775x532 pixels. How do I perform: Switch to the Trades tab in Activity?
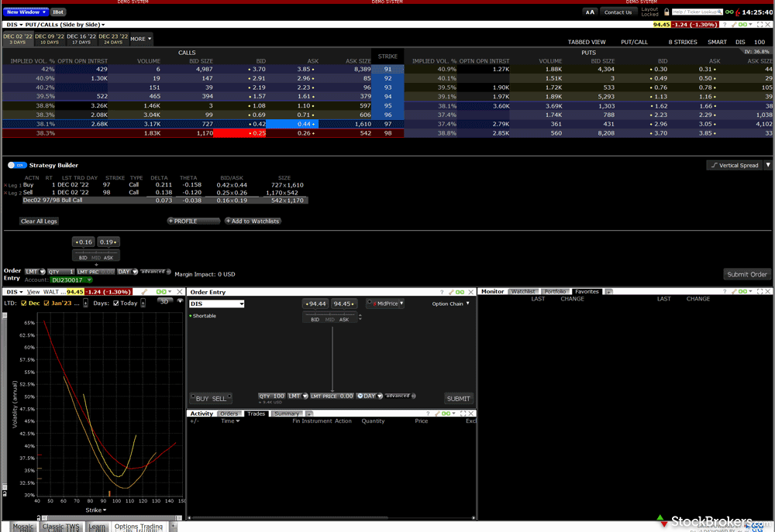pyautogui.click(x=256, y=414)
